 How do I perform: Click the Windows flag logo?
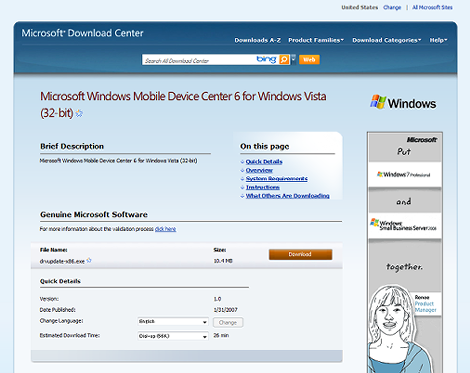click(x=378, y=102)
